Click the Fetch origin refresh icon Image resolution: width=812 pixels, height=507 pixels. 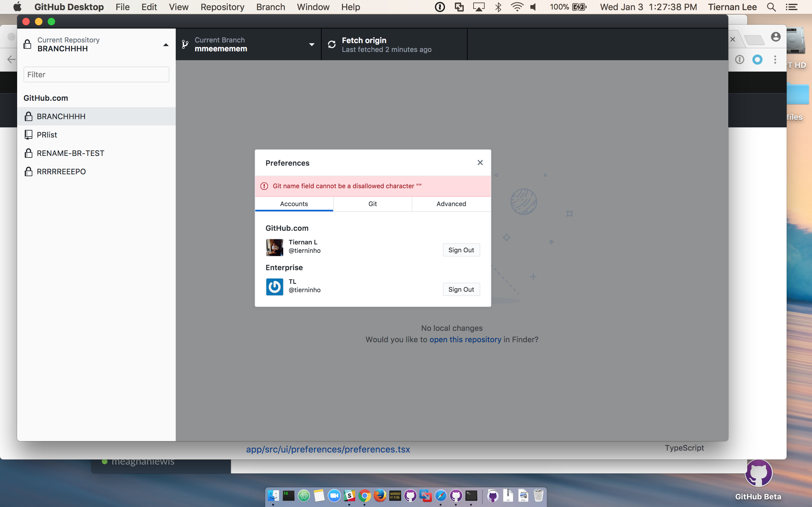point(332,44)
